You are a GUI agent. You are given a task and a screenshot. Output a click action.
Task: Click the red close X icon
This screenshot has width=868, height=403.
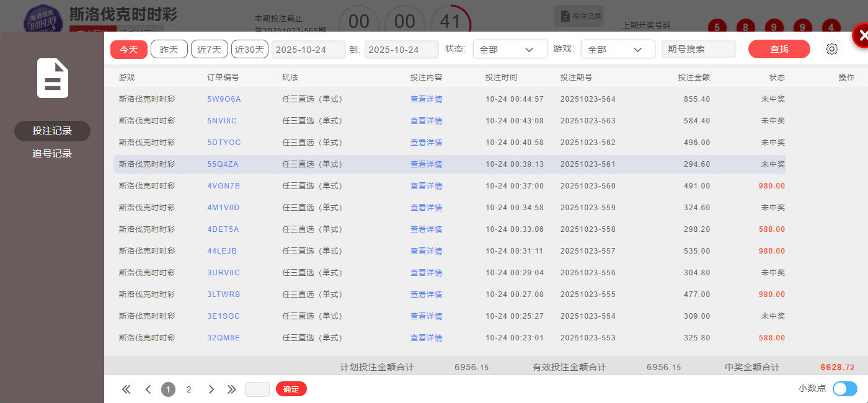click(x=862, y=36)
